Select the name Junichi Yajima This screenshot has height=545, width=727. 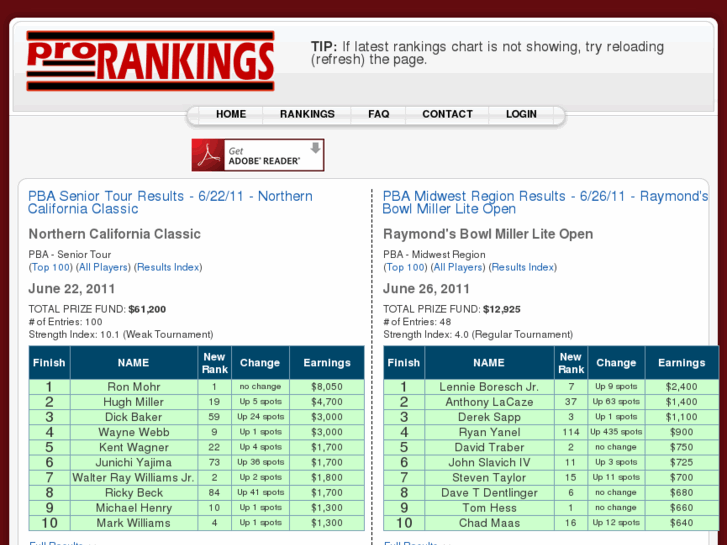pyautogui.click(x=134, y=462)
